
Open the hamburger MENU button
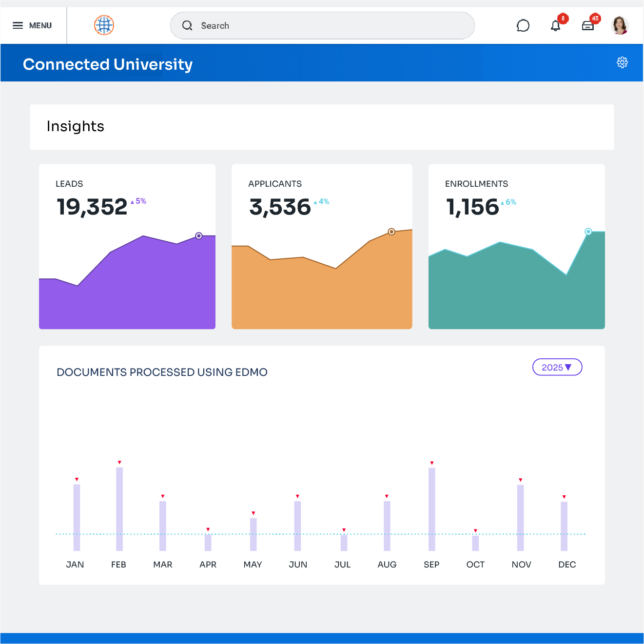click(x=32, y=25)
